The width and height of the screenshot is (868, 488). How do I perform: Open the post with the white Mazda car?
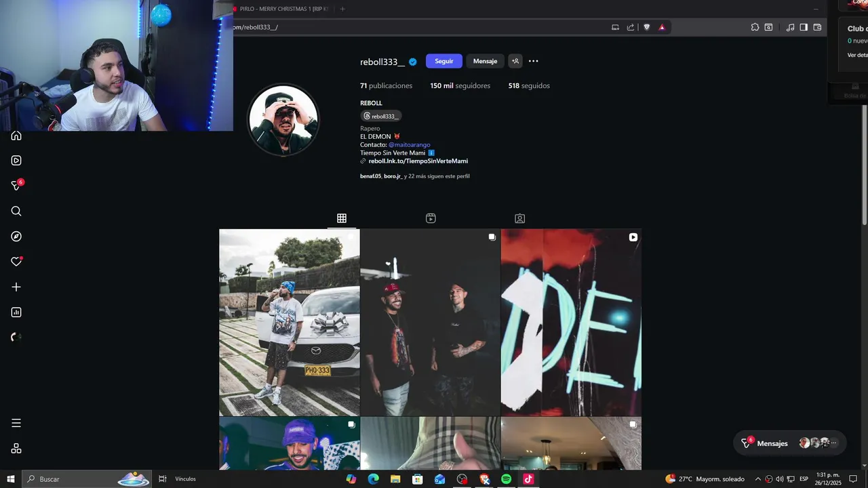pos(290,323)
